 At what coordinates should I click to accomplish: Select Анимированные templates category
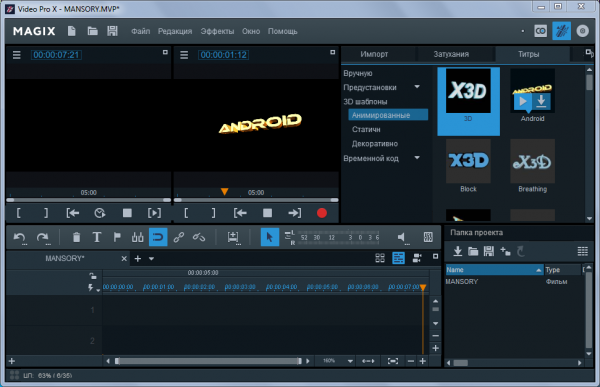(x=388, y=115)
